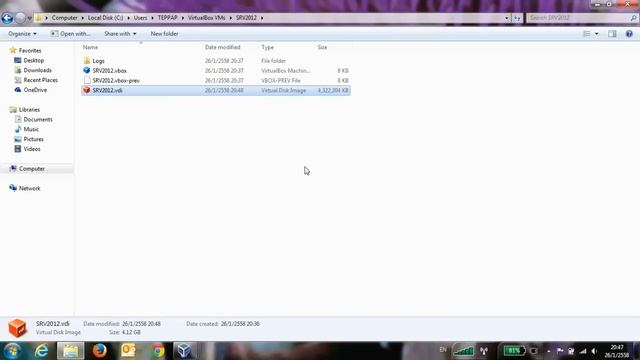640x360 pixels.
Task: Click TEPPAP breadcrumb in address bar
Action: point(167,18)
